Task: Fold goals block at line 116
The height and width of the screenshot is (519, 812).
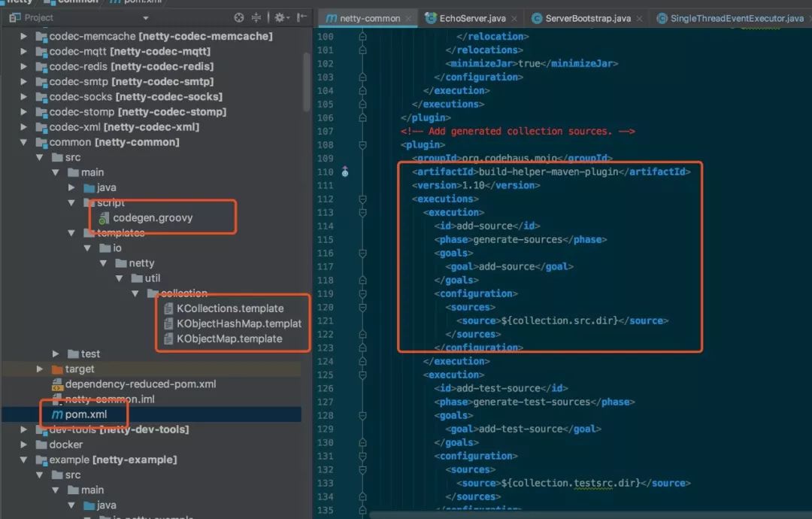Action: pyautogui.click(x=362, y=253)
